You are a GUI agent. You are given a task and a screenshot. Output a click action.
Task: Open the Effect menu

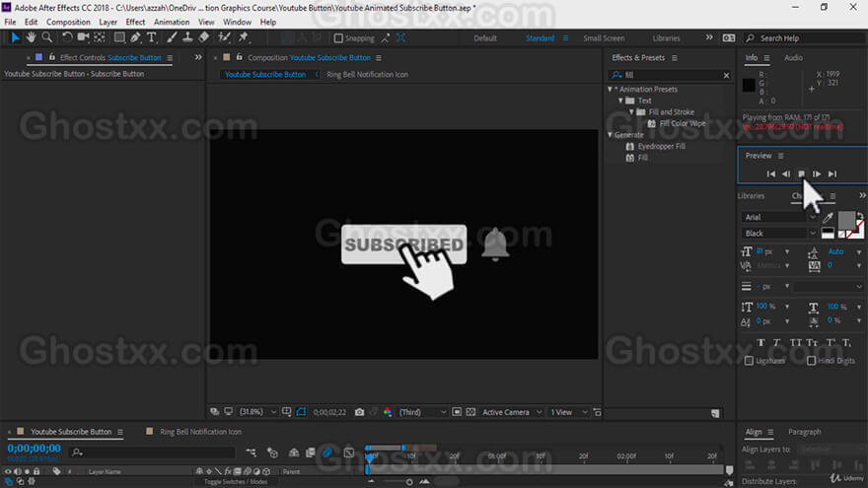135,22
